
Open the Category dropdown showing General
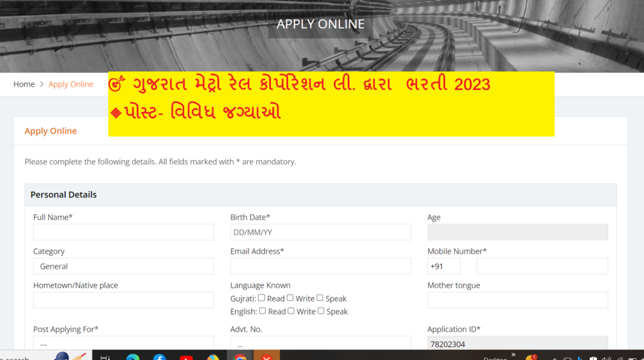point(123,266)
